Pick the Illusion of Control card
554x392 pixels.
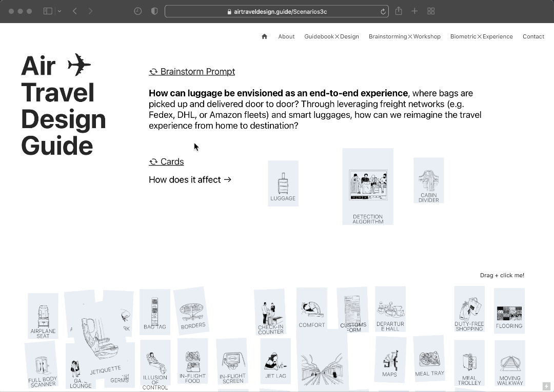155,365
